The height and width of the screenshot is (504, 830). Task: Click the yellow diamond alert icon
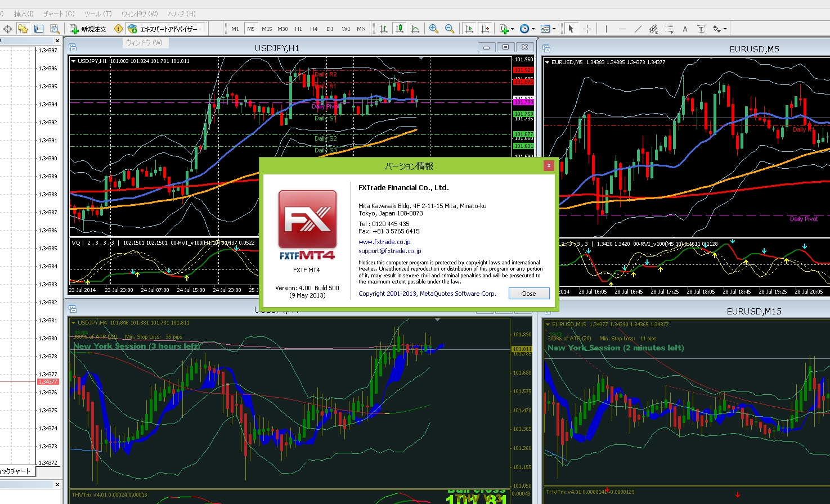(118, 29)
